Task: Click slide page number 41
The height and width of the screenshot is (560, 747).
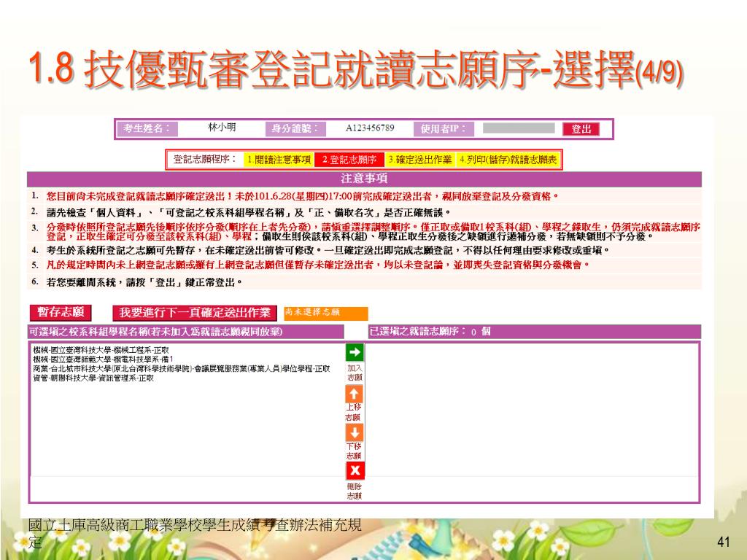Action: click(x=723, y=542)
